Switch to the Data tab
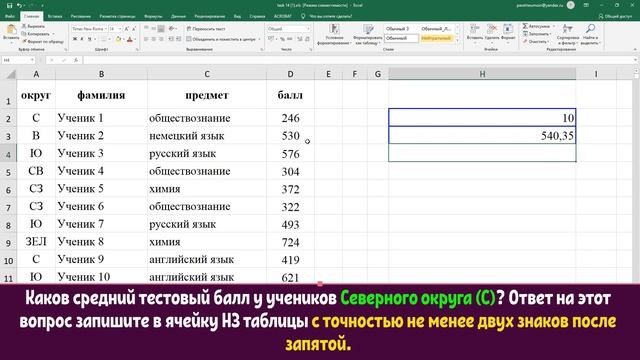640x360 pixels. [178, 16]
